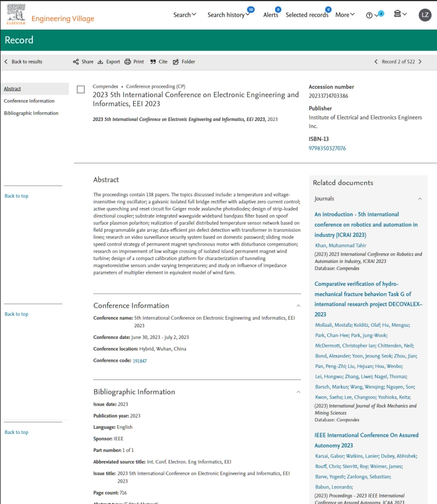Collapse the Conference Information section
This screenshot has height=504, width=437.
click(298, 306)
